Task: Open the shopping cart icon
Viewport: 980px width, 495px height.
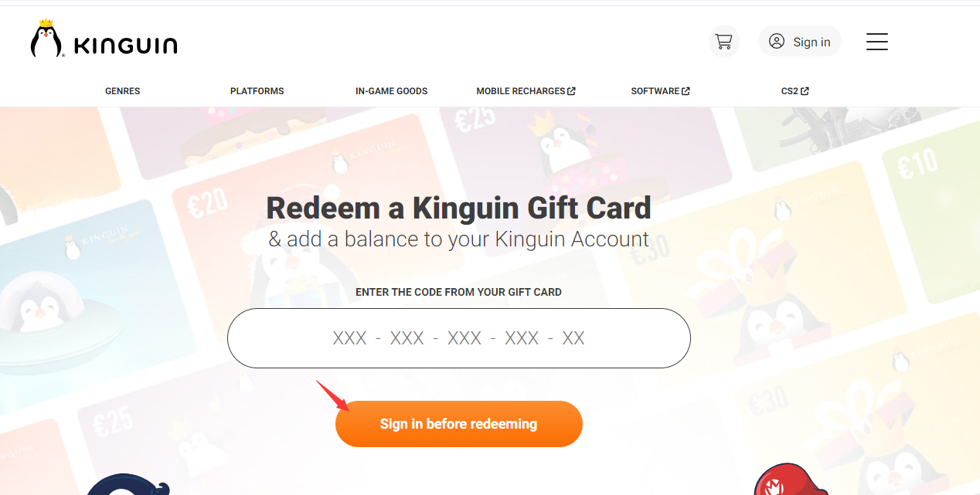Action: coord(723,42)
